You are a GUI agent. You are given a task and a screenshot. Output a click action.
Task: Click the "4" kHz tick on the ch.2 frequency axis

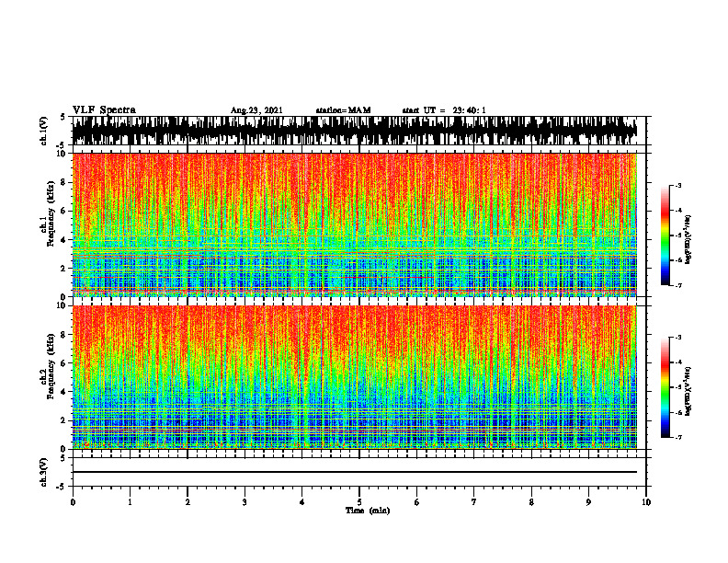coord(64,392)
